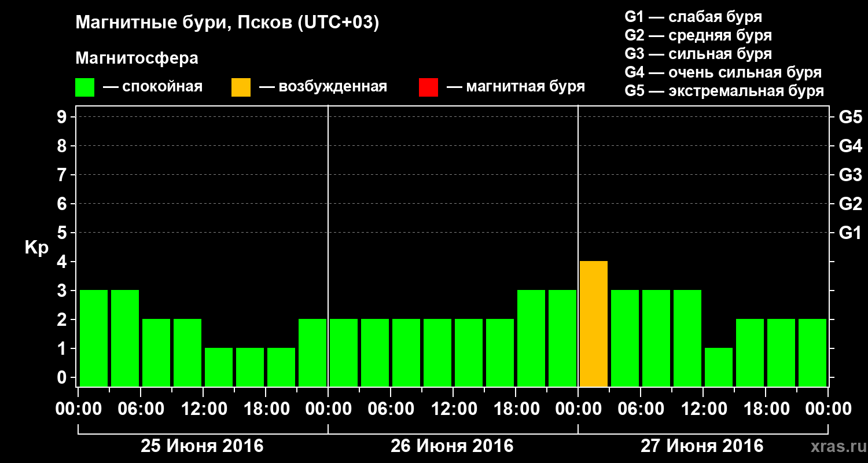Click the G5 label on right axis
Screen dimensions: 868x463
pyautogui.click(x=851, y=117)
